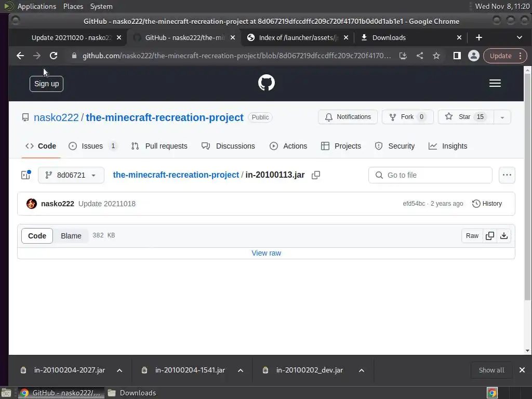Open a new tab with plus icon
The image size is (532, 399).
pos(478,37)
